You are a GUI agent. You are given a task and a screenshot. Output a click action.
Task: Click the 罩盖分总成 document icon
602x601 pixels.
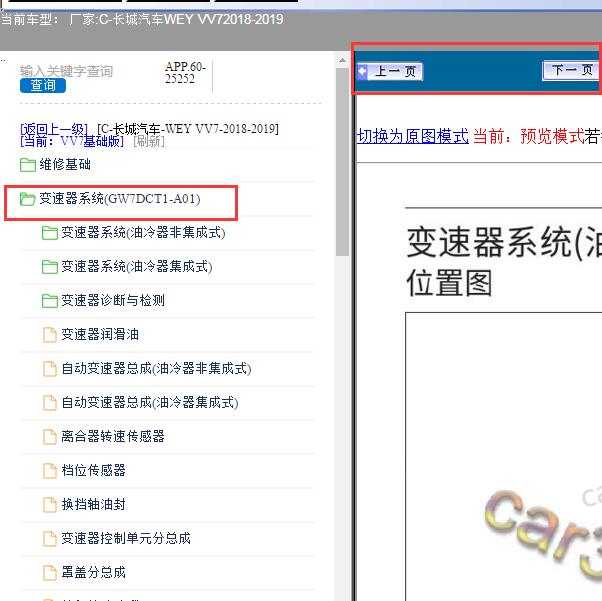(50, 573)
